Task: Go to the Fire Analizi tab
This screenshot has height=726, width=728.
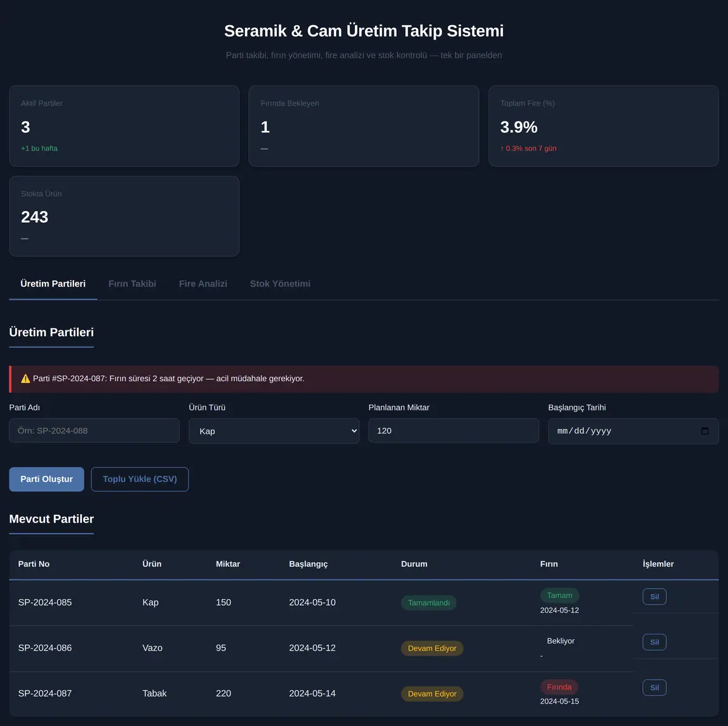Action: coord(203,283)
